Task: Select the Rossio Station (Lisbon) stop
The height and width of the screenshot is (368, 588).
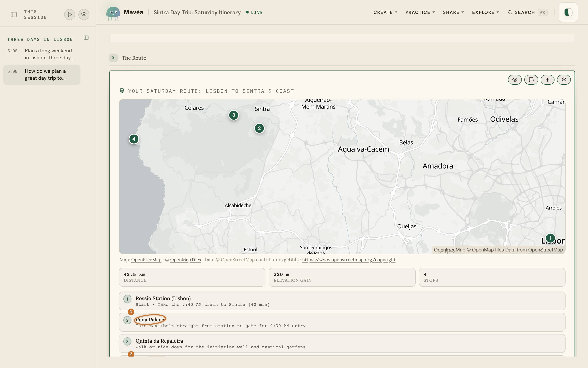Action: (x=342, y=301)
